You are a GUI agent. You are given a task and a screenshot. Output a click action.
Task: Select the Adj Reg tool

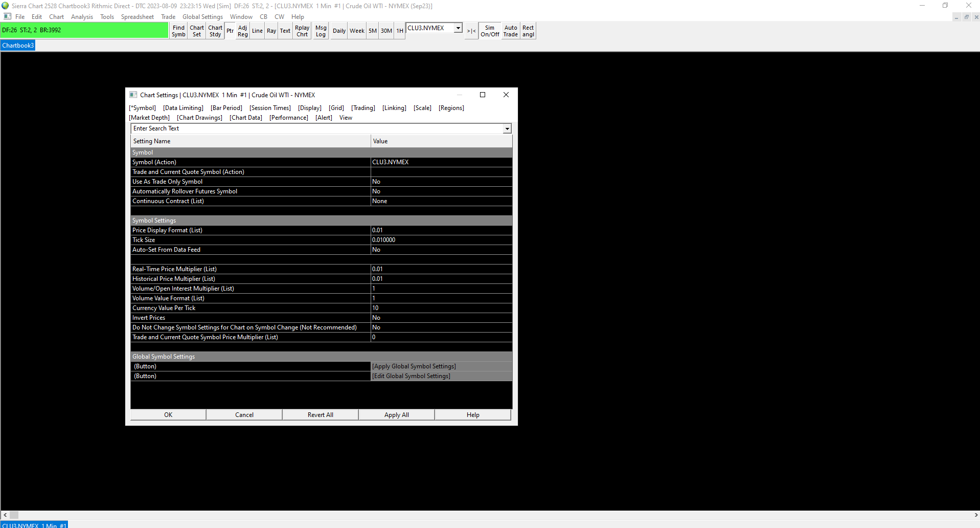tap(243, 31)
